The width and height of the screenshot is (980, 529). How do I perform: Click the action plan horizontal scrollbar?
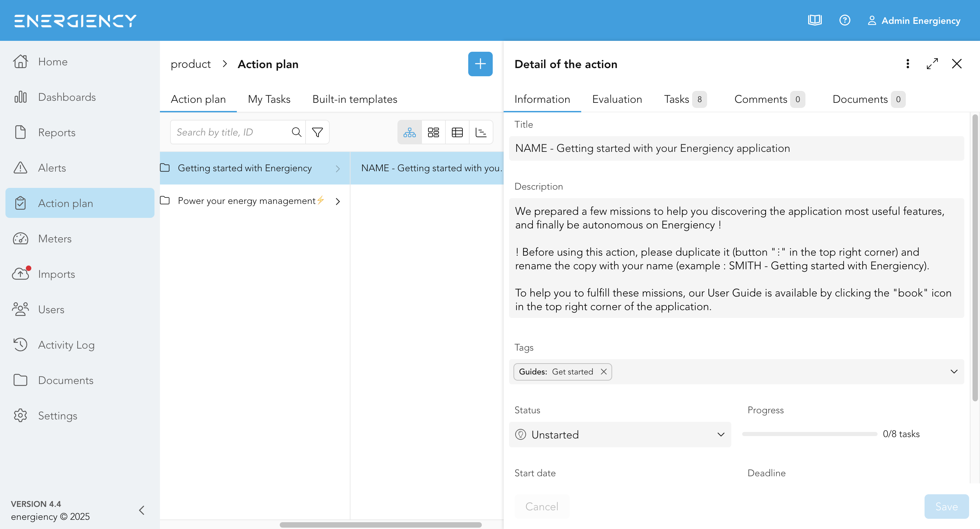click(x=380, y=525)
